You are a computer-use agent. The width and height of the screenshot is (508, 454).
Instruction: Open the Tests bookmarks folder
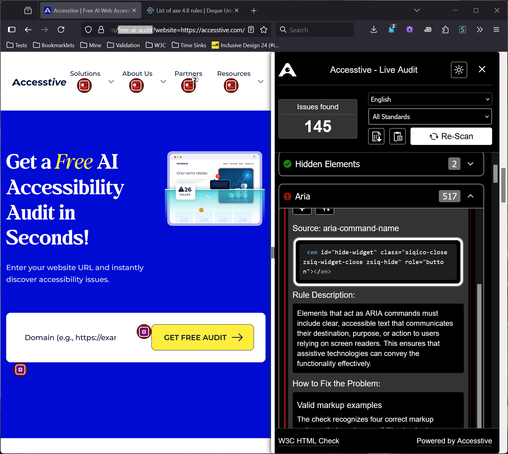coord(17,45)
